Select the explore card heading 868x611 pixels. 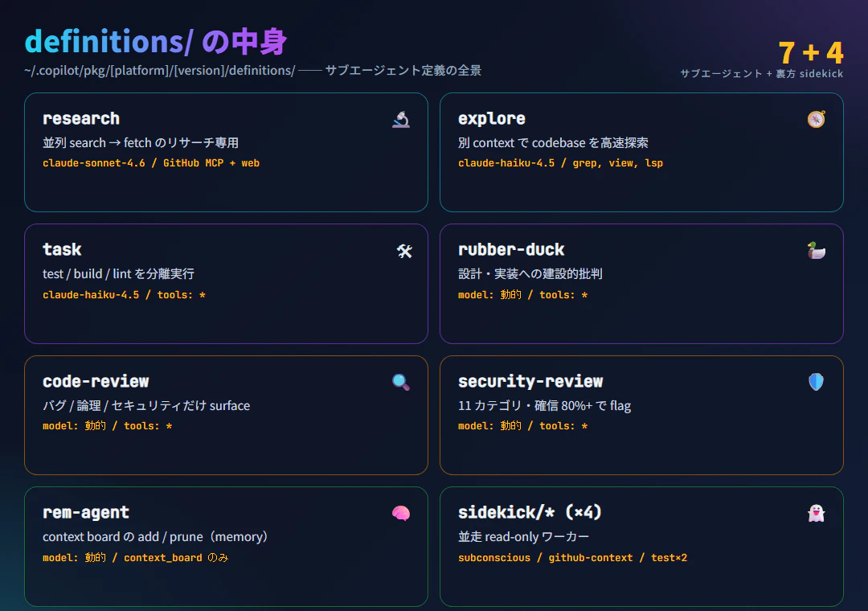(x=492, y=118)
